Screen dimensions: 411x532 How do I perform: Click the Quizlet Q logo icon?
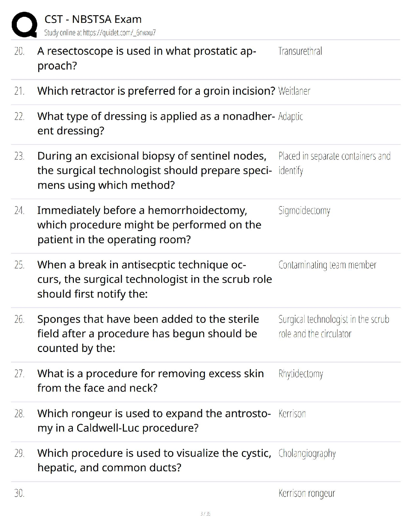tap(24, 25)
